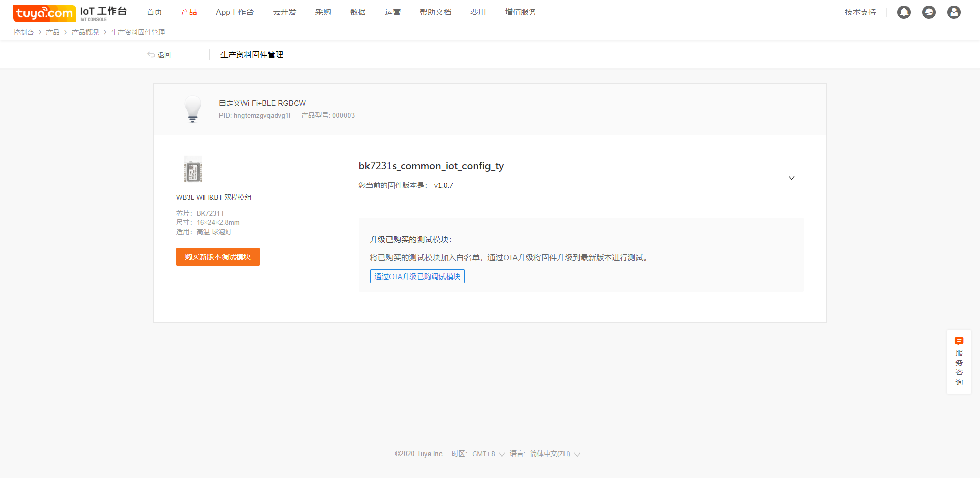Viewport: 980px width, 478px height.
Task: Click the 购买新版本调试模块 orange button
Action: click(x=218, y=257)
